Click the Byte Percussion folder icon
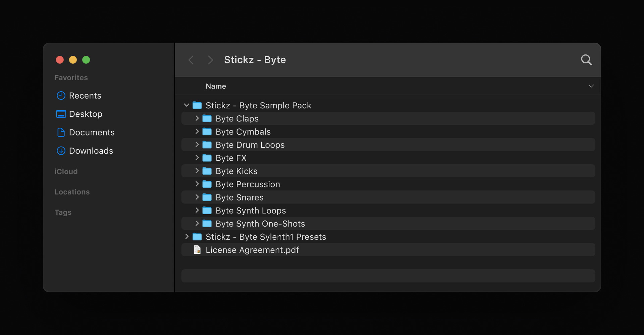The image size is (644, 335). 207,184
